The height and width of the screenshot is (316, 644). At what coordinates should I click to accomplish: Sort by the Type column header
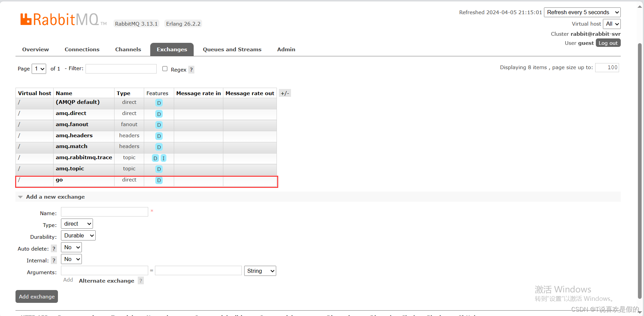click(124, 93)
